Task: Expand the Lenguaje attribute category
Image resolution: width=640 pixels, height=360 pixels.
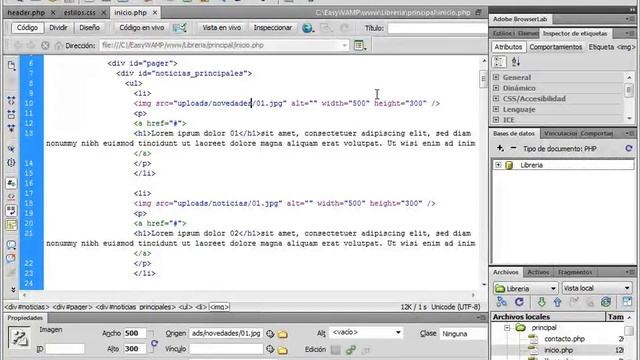Action: click(496, 109)
